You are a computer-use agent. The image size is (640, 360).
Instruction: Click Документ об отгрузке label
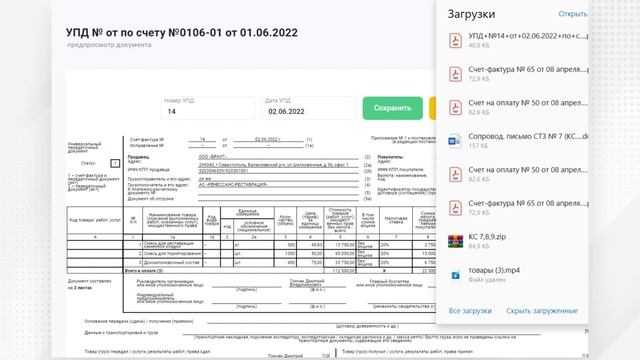coord(151,199)
